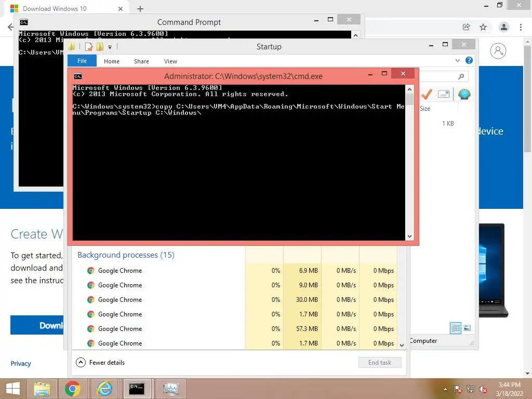Click the Explorer help question mark icon
Image resolution: width=532 pixels, height=399 pixels.
click(x=469, y=60)
